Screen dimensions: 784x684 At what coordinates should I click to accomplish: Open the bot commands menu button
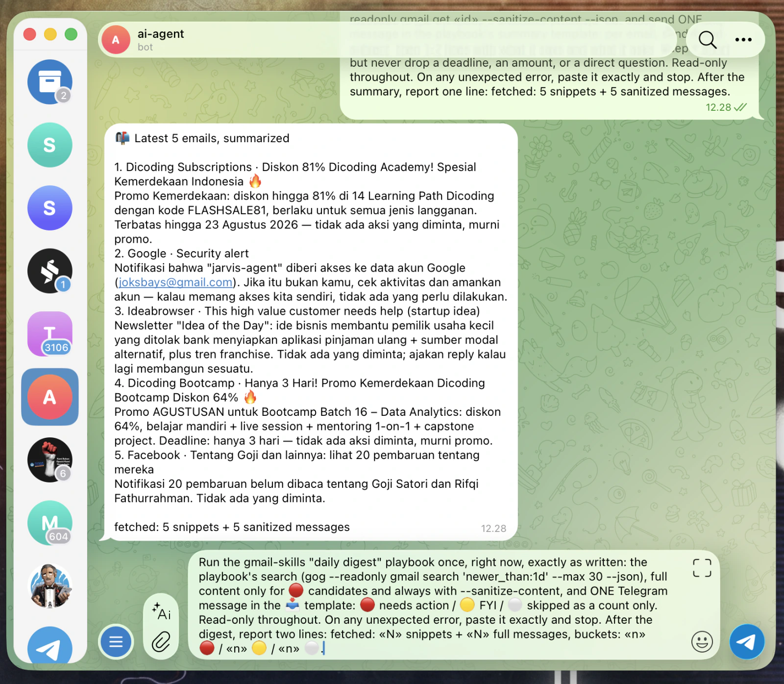pos(116,641)
